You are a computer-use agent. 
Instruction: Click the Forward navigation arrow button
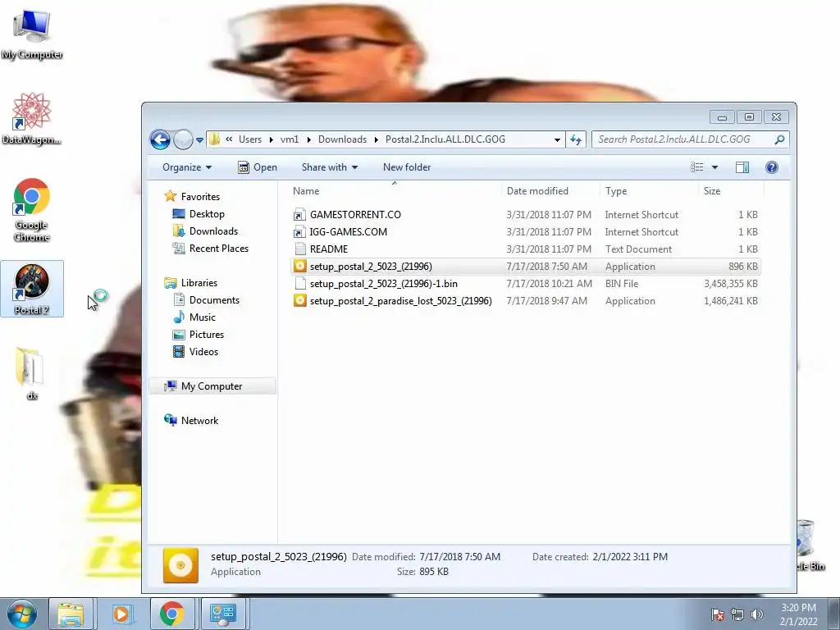click(x=183, y=139)
